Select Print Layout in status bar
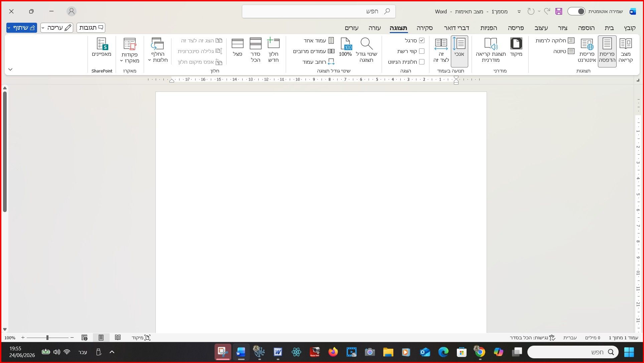This screenshot has width=644, height=363. coord(101,338)
